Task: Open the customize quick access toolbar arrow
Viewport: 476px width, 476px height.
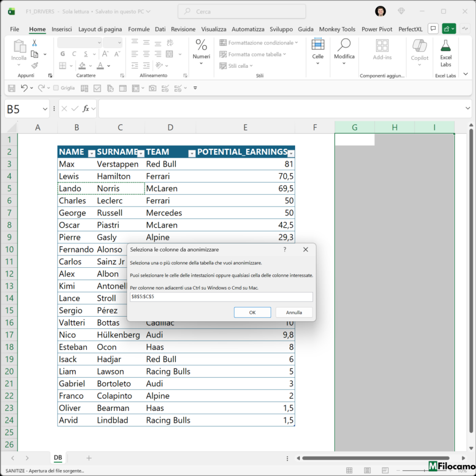Action: (195, 88)
